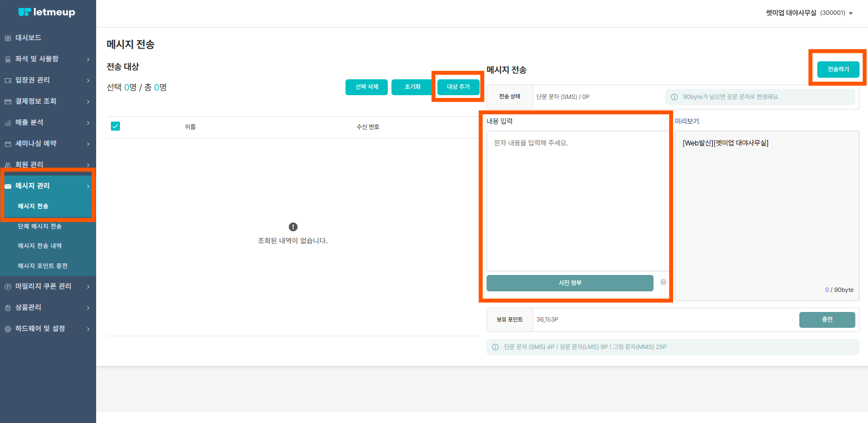868x423 pixels.
Task: Click the help icon beside 사진 첨부
Action: 664,282
